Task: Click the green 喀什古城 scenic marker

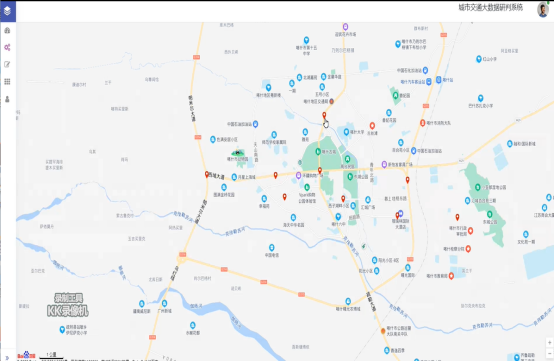Action: 318,152
